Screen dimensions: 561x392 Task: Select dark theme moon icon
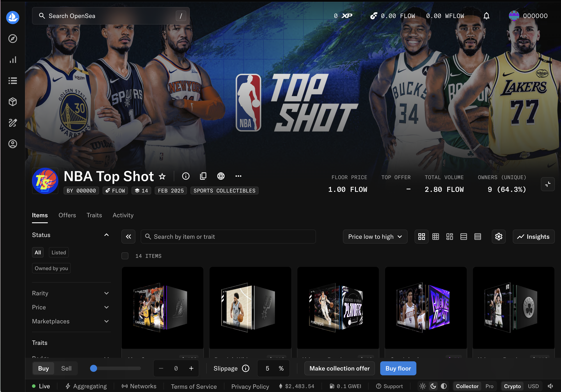(x=433, y=386)
